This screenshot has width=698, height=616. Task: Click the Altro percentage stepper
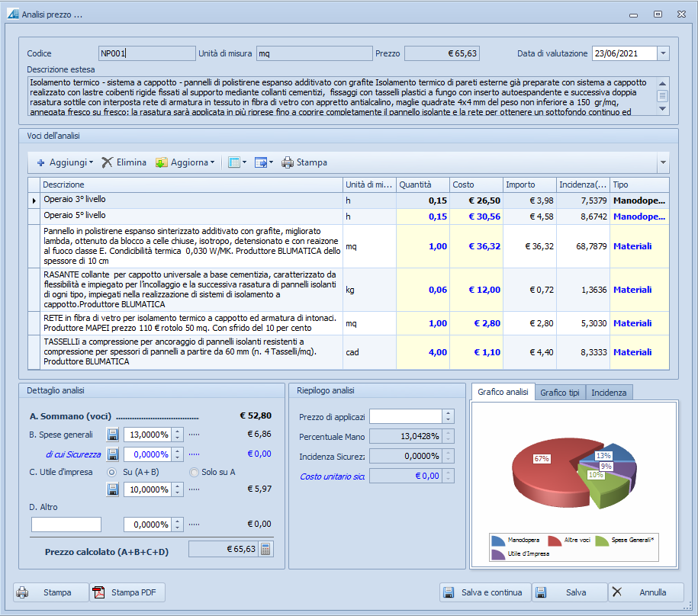[178, 525]
